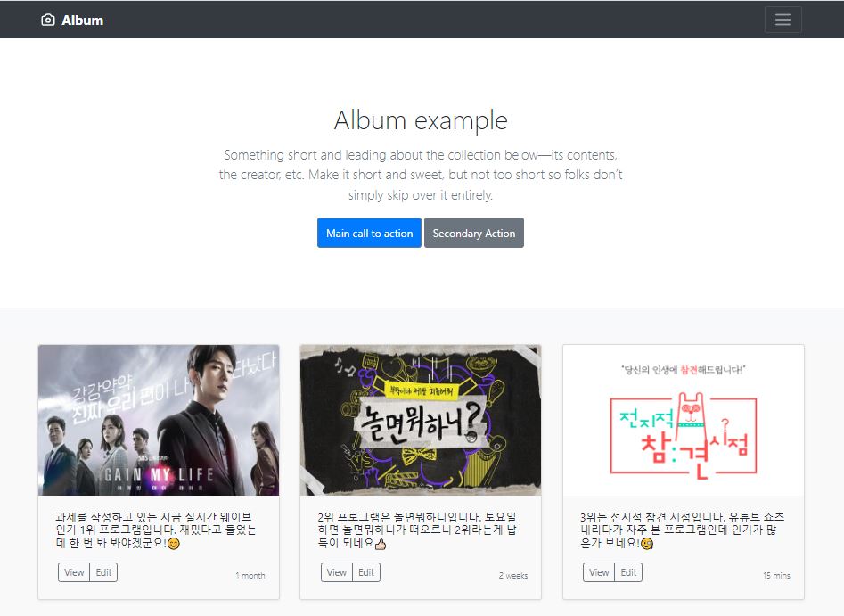Click Edit on the Again My Life card
The image size is (844, 616).
tap(103, 572)
